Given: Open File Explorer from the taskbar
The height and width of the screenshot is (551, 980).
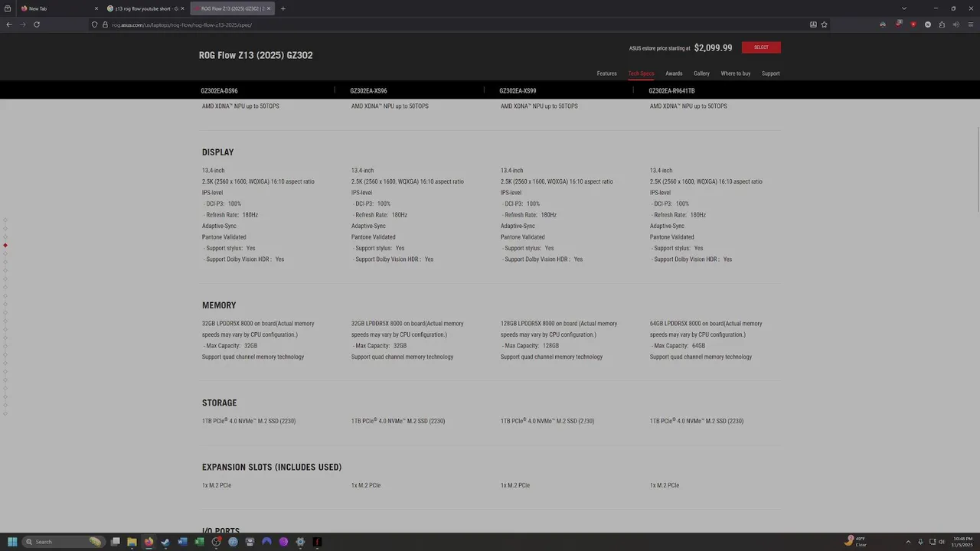Looking at the screenshot, I should (132, 542).
